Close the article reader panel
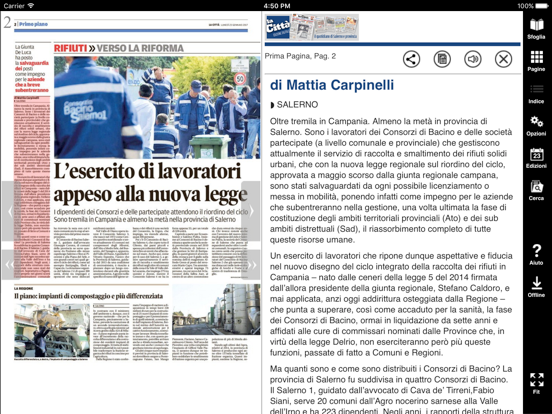This screenshot has height=414, width=552. click(503, 59)
